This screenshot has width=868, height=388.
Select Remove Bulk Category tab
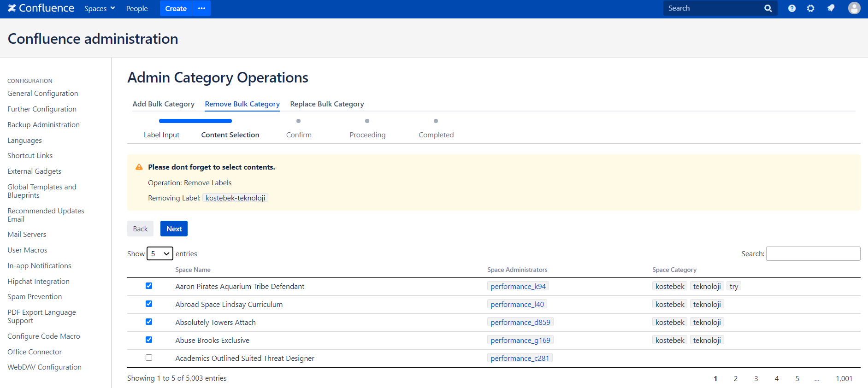point(242,104)
